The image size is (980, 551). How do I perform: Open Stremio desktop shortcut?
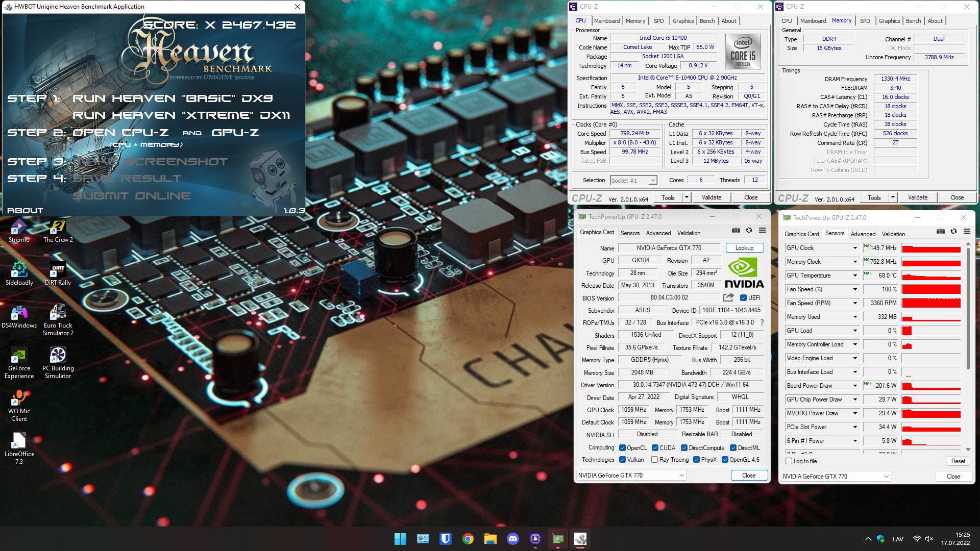pyautogui.click(x=19, y=231)
